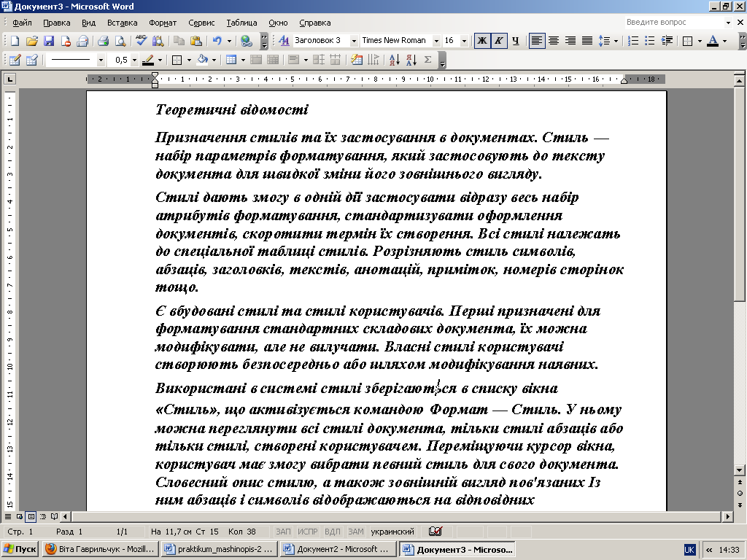Click the Введите вопрос help field
747x560 pixels.
[674, 22]
